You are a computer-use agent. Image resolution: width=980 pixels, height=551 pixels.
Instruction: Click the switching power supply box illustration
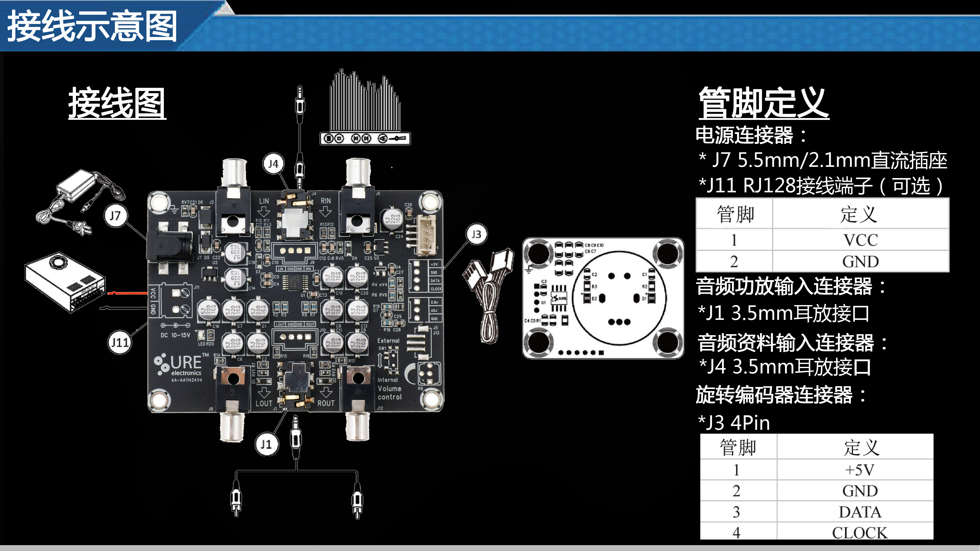65,281
